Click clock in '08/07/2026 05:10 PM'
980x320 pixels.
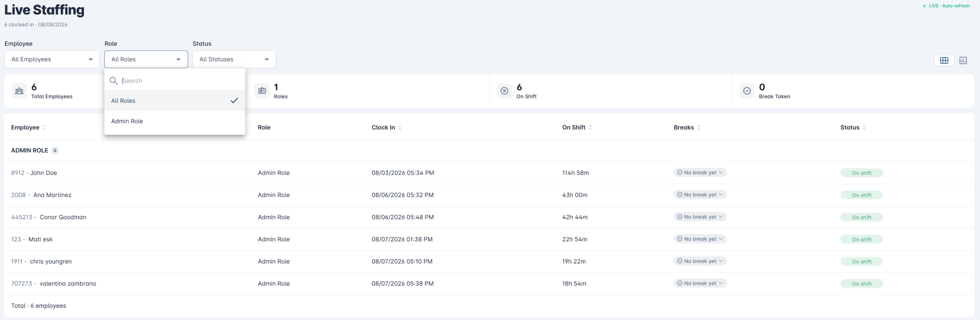click(402, 262)
